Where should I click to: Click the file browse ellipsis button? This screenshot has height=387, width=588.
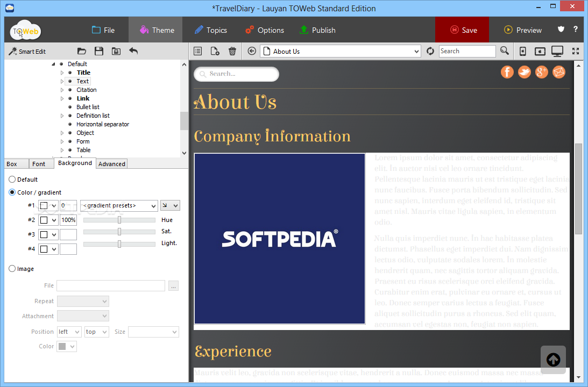point(173,286)
